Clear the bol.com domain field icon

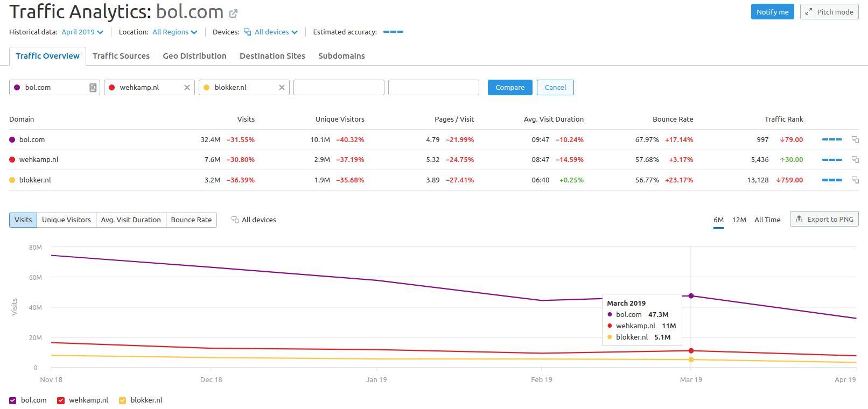click(93, 88)
